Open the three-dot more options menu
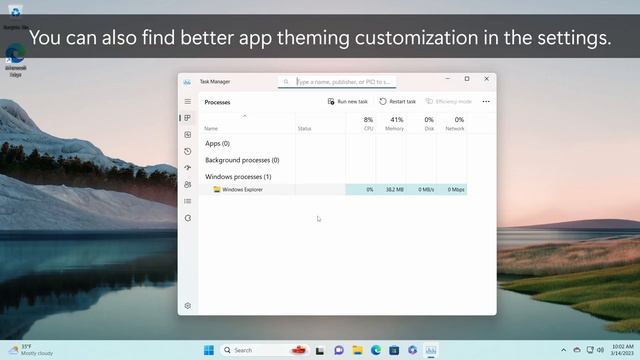The height and width of the screenshot is (360, 640). point(486,101)
